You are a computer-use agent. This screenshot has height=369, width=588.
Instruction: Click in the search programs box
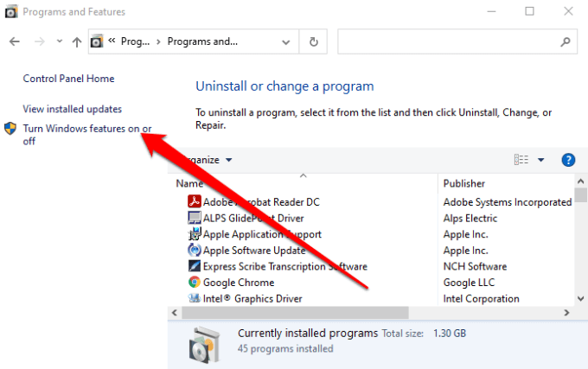450,41
